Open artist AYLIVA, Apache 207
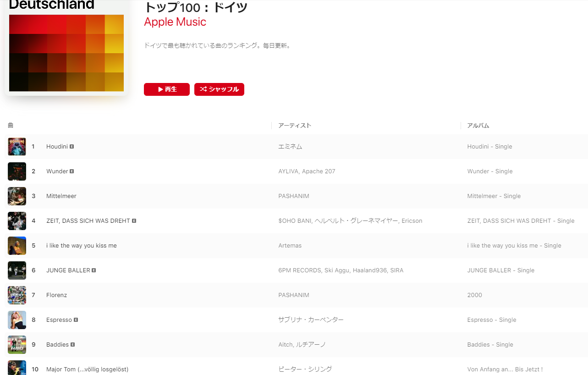Image resolution: width=588 pixels, height=375 pixels. tap(307, 171)
